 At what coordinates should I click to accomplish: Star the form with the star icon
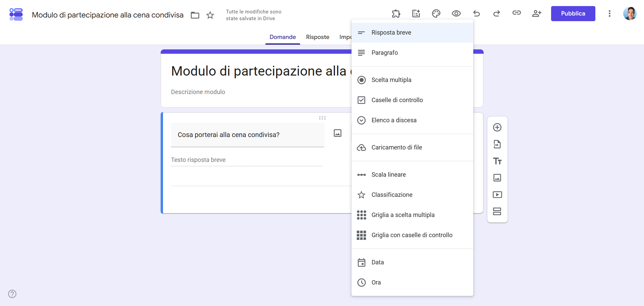coord(210,15)
